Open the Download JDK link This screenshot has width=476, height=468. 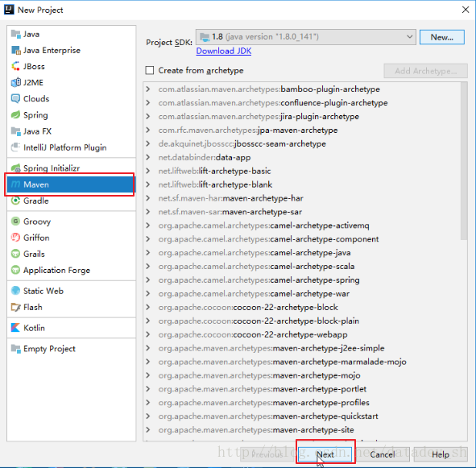[224, 51]
